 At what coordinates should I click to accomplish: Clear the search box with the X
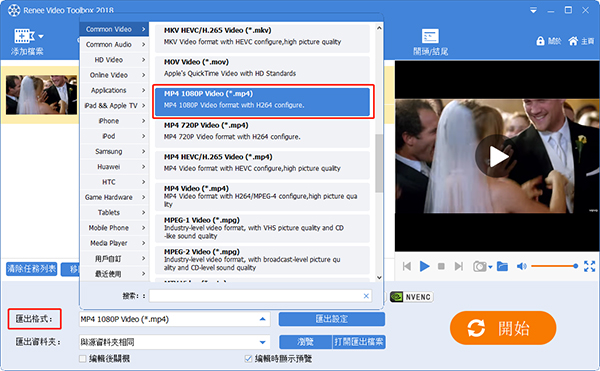[366, 296]
